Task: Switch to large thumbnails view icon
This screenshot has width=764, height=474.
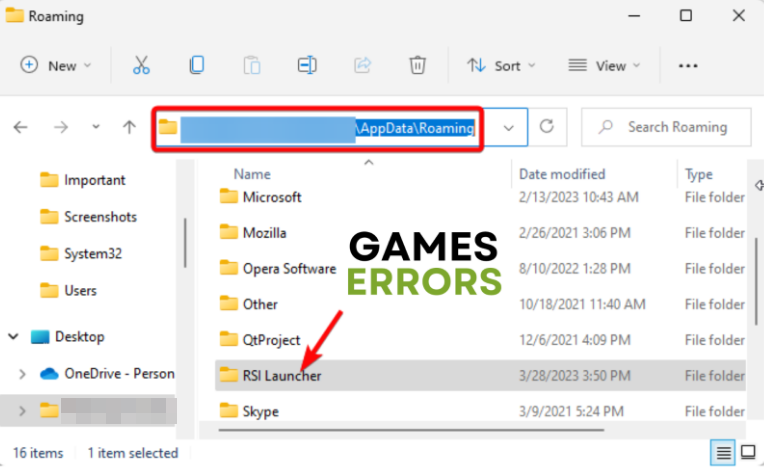Action: click(748, 452)
